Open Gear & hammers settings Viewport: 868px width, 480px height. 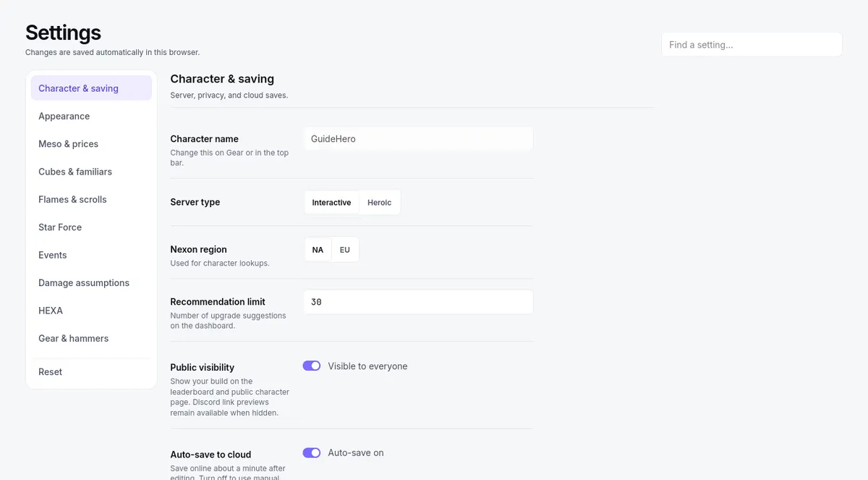[91, 338]
